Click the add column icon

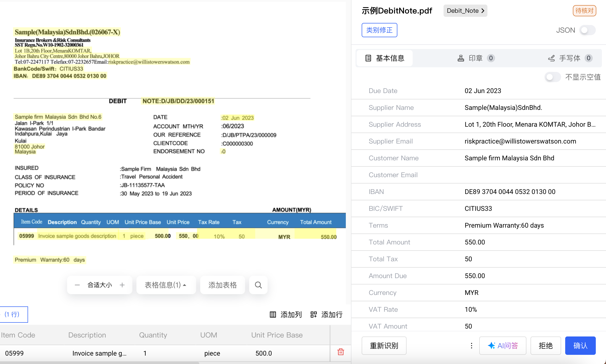[x=273, y=315]
